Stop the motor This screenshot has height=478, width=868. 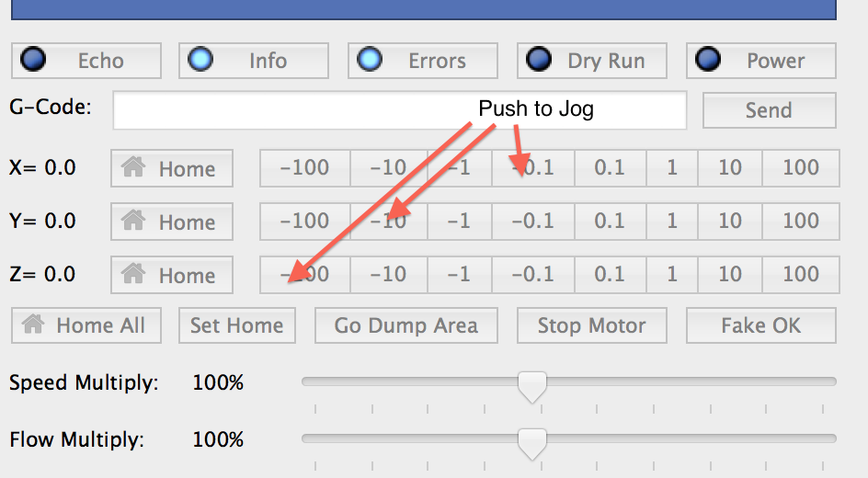click(591, 325)
